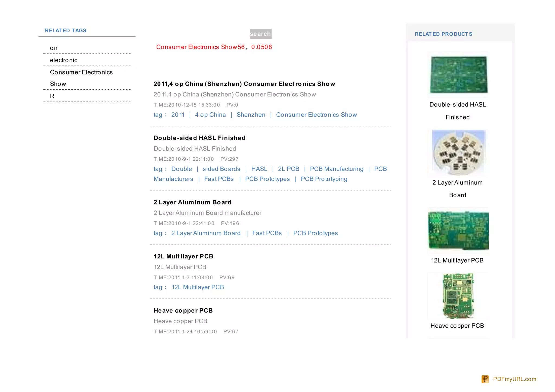The image size is (555, 392).
Task: Click the Shenzhen tag link
Action: [251, 115]
